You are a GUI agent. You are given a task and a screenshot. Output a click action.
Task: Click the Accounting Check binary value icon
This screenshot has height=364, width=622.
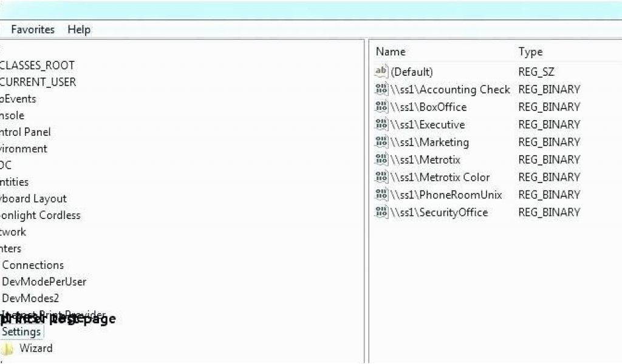381,89
